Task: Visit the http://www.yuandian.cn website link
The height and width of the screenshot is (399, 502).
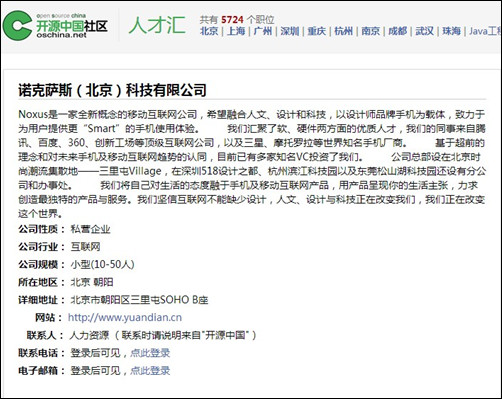Action: (125, 317)
